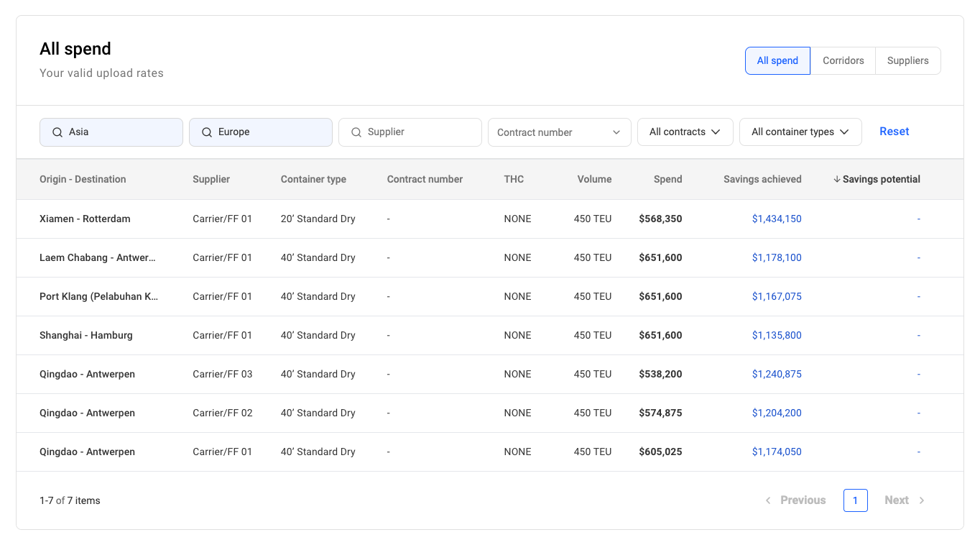This screenshot has width=980, height=545.
Task: Click the Reset filters link
Action: point(895,132)
